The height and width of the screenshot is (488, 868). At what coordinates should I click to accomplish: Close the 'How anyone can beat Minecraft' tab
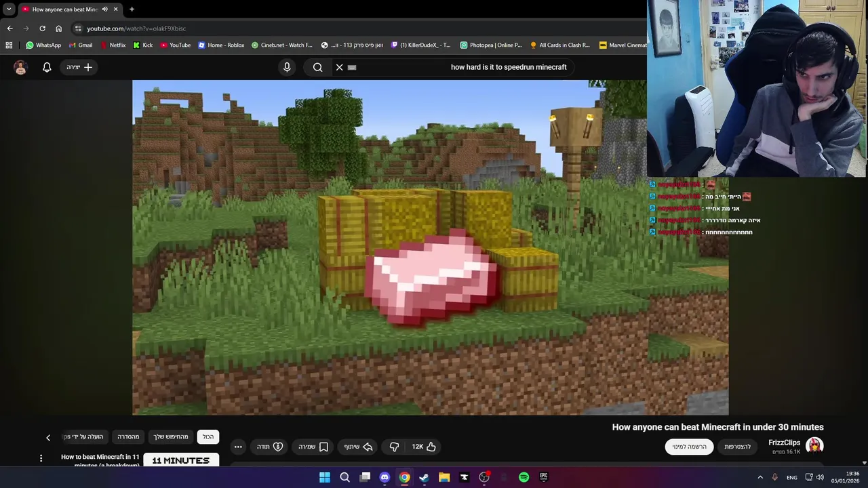[116, 9]
